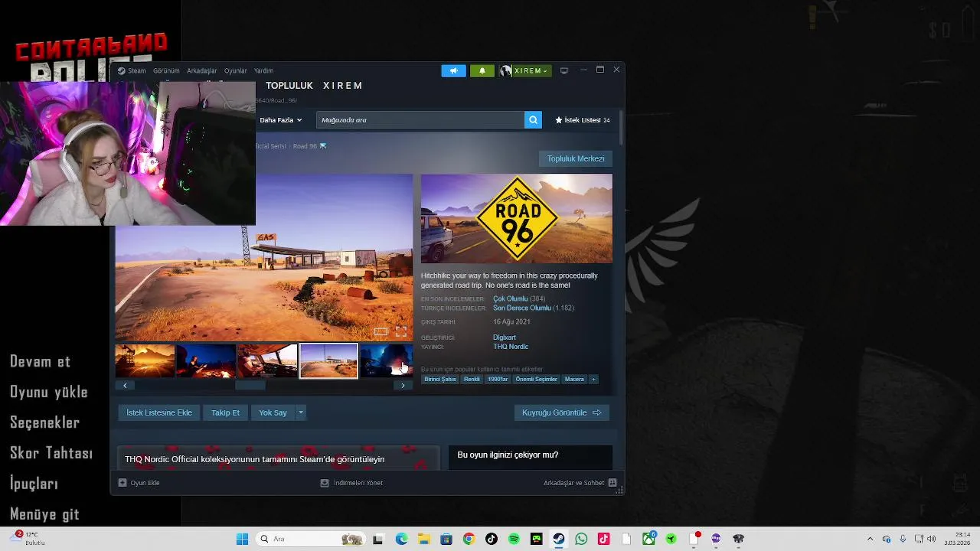Click Kuyruğu Görüntüle button
The image size is (980, 551).
(562, 412)
